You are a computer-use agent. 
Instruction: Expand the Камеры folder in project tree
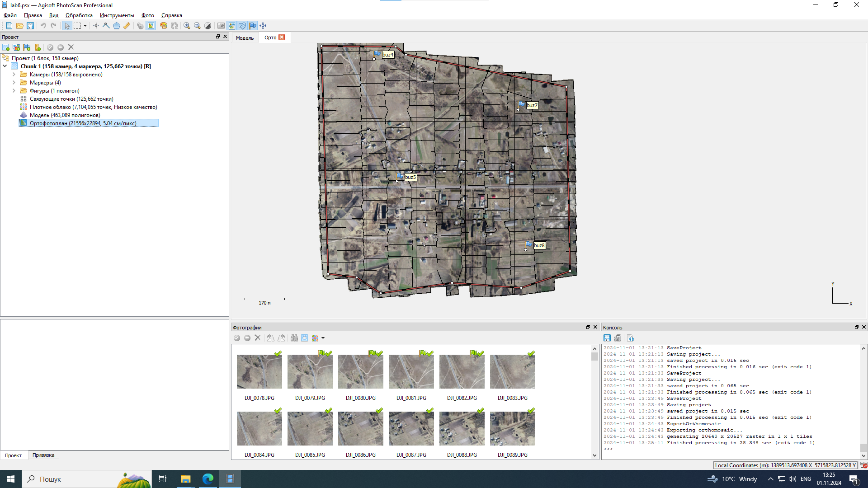click(x=14, y=75)
